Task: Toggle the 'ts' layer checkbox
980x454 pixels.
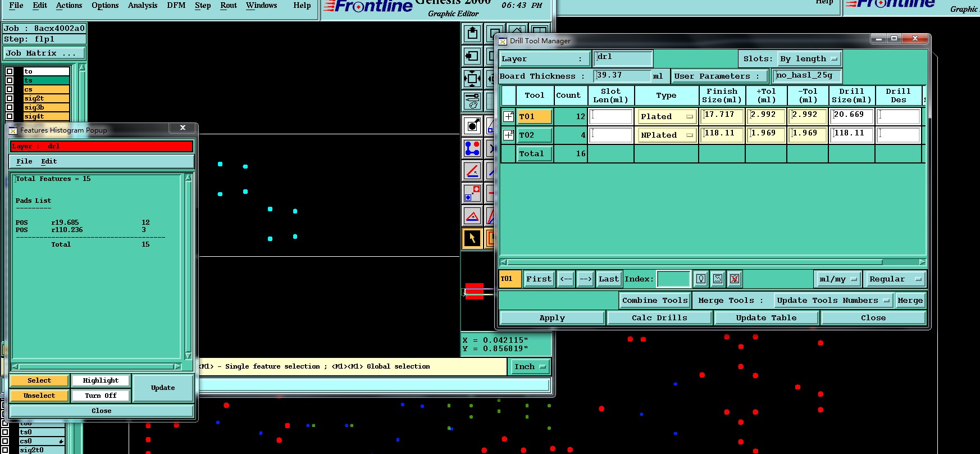Action: [x=10, y=80]
